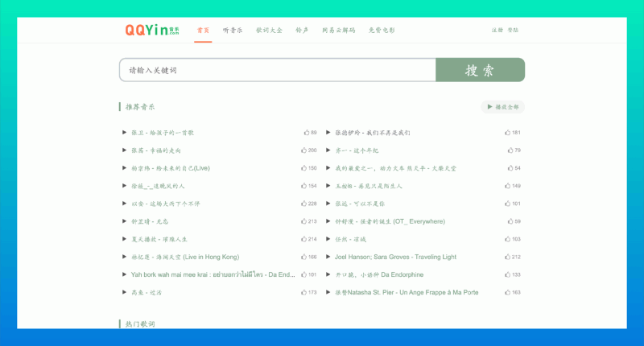This screenshot has height=346, width=644.
Task: Click the thumbs-up icon showing 103 likes
Action: pos(508,239)
